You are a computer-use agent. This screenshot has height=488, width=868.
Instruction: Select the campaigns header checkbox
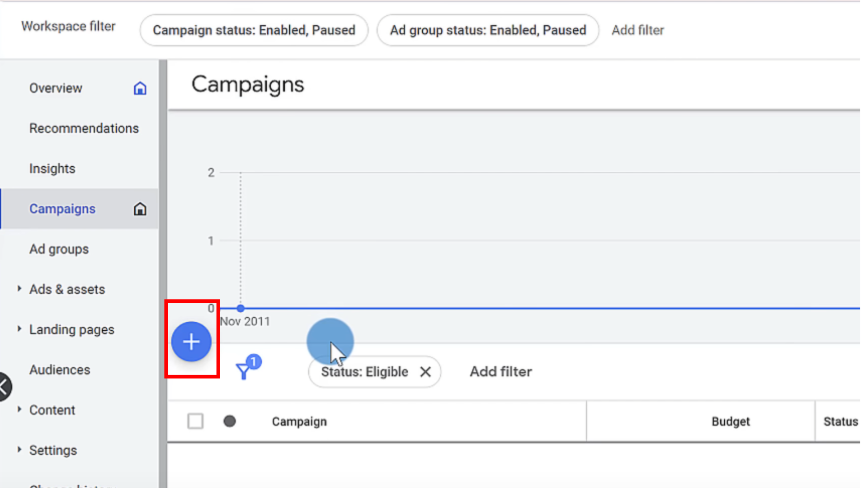pos(195,421)
